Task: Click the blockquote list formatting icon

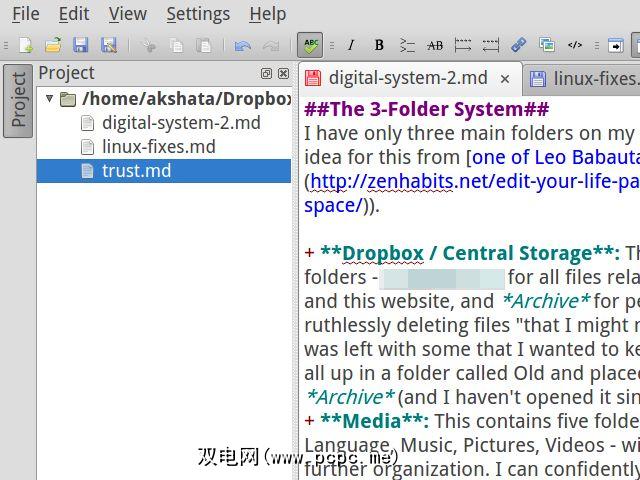Action: 407,45
